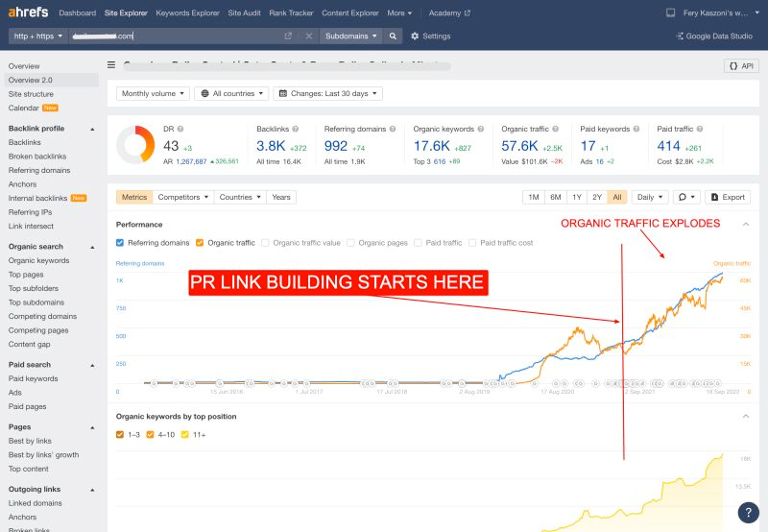Open the http + https protocol dropdown
Screen dimensions: 768x532
37,36
